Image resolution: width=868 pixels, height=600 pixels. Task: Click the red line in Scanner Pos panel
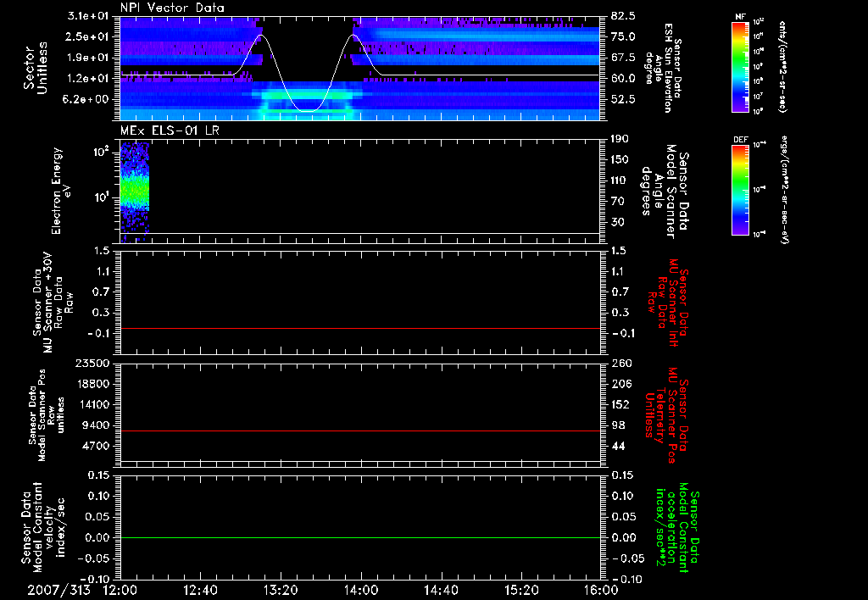click(359, 431)
